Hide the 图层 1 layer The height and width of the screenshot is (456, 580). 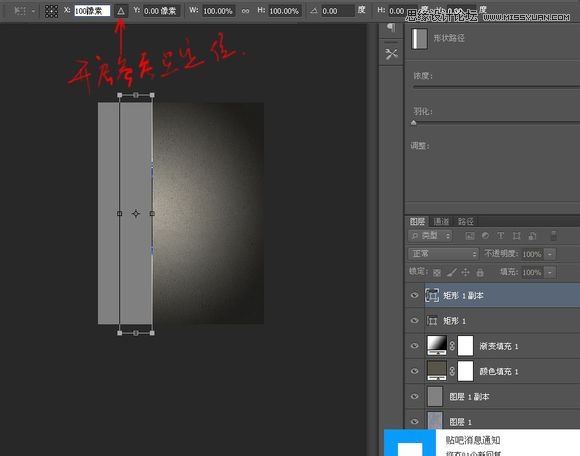click(415, 422)
